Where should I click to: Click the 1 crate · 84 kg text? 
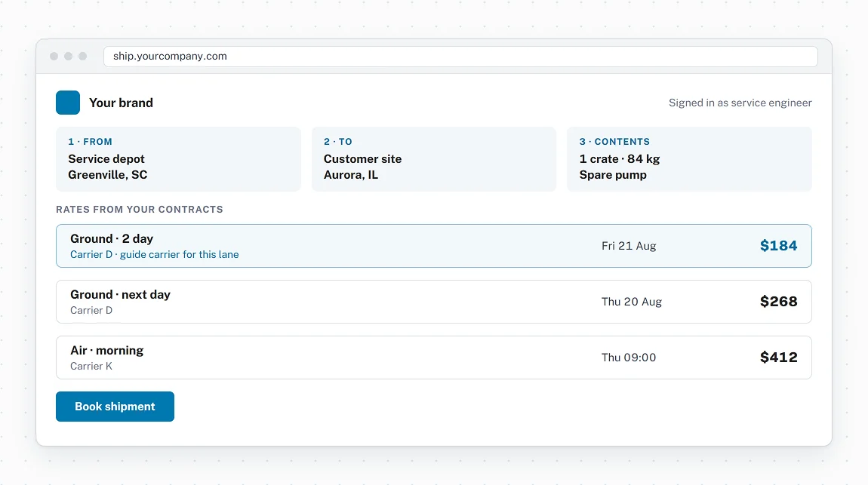coord(620,159)
